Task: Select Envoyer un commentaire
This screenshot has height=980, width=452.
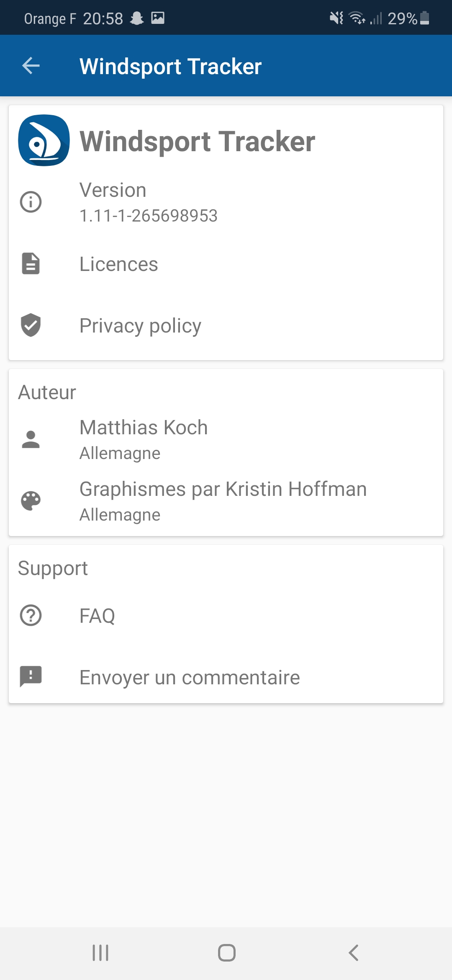Action: click(190, 678)
